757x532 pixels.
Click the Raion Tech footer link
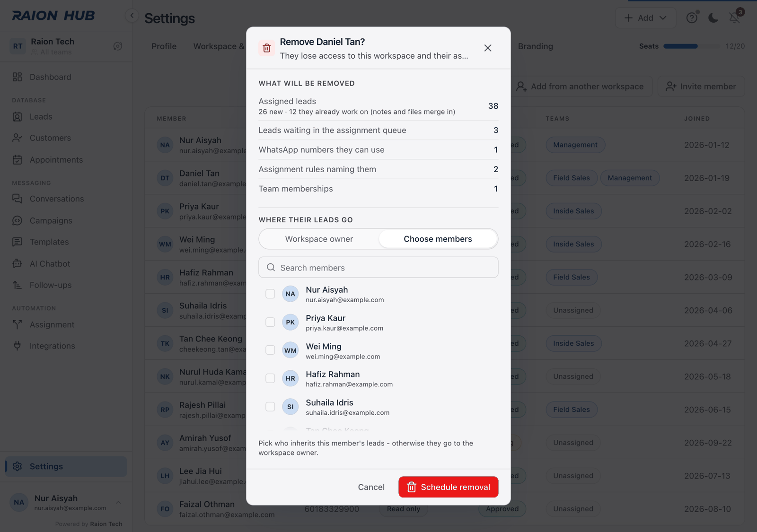(x=106, y=524)
